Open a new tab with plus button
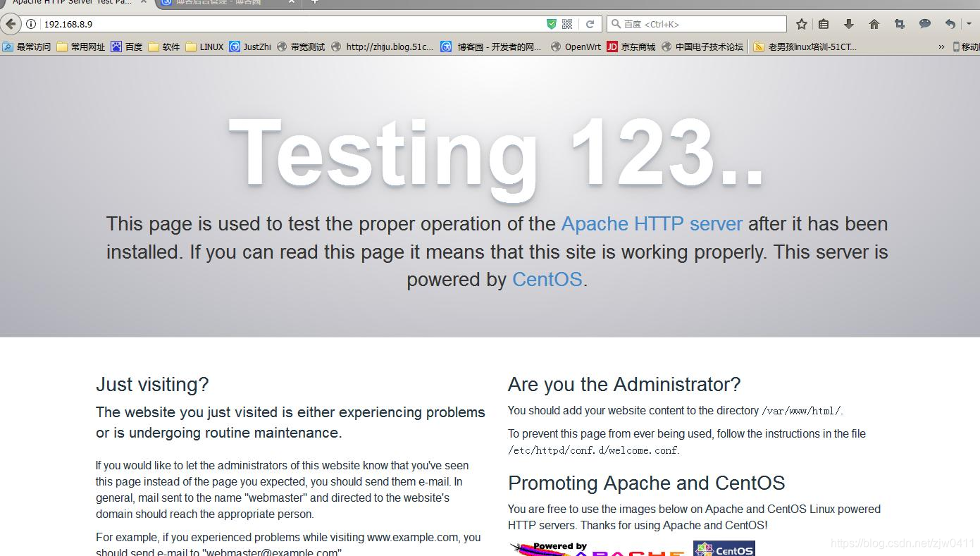Image resolution: width=980 pixels, height=556 pixels. (x=314, y=2)
